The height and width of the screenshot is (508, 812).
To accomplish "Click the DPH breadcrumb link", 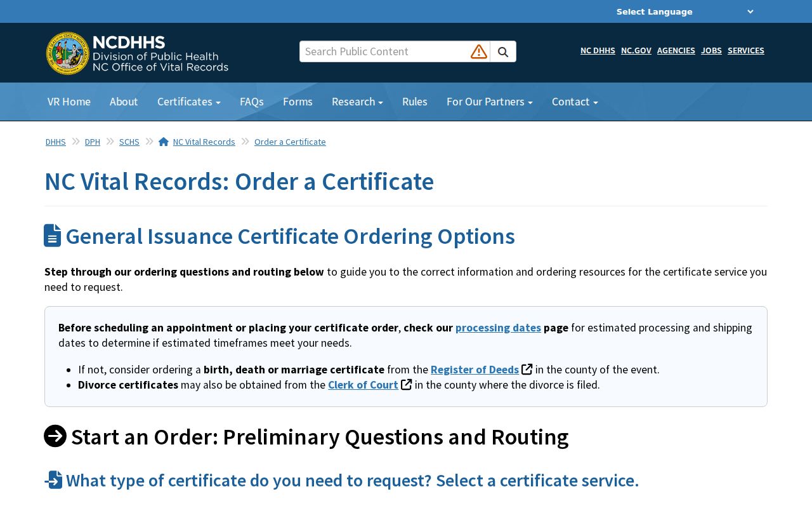I will (93, 142).
